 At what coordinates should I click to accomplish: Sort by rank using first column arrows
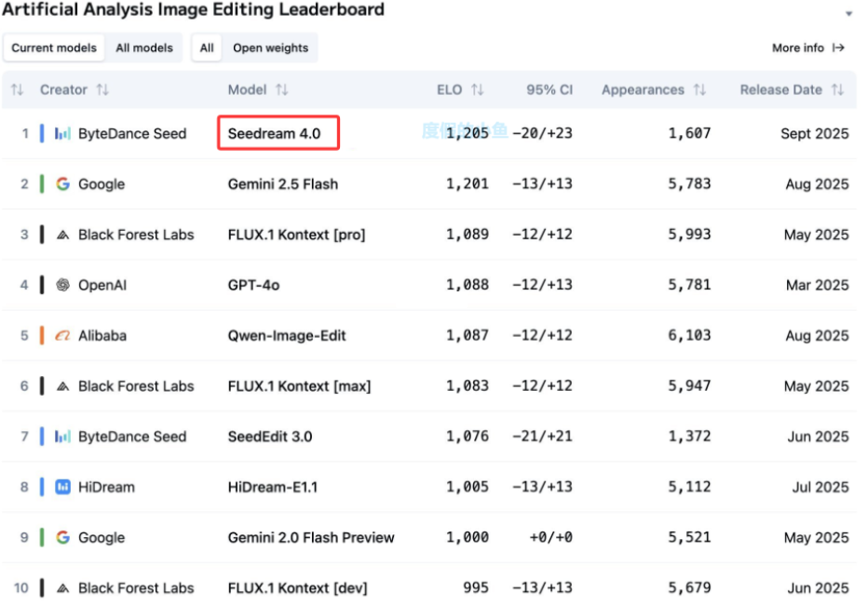(17, 89)
